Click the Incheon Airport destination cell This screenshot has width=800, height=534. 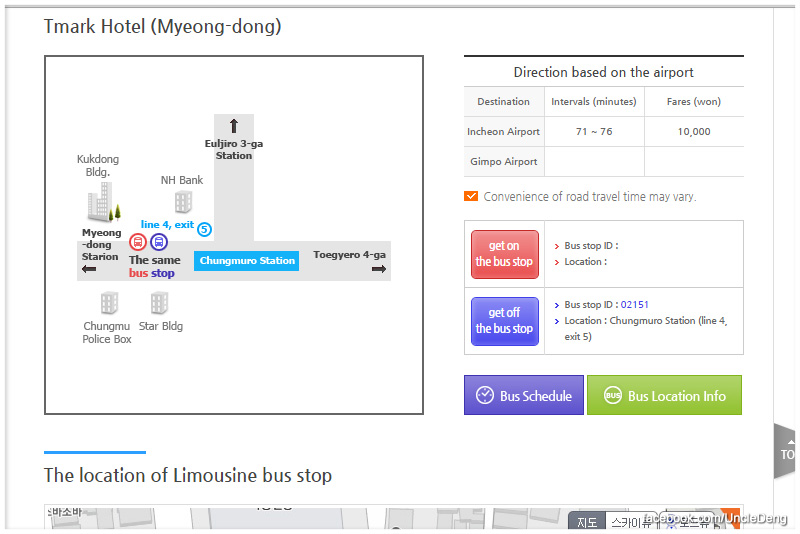click(x=503, y=132)
